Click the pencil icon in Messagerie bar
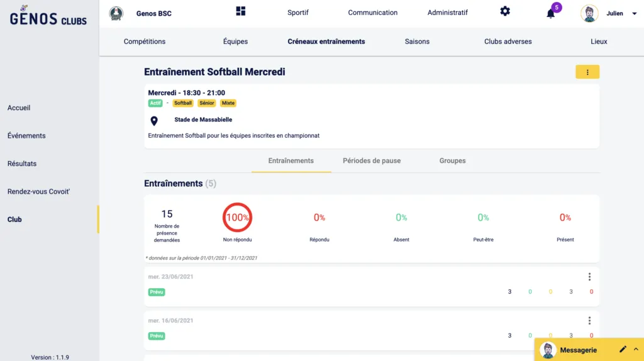 [x=623, y=350]
